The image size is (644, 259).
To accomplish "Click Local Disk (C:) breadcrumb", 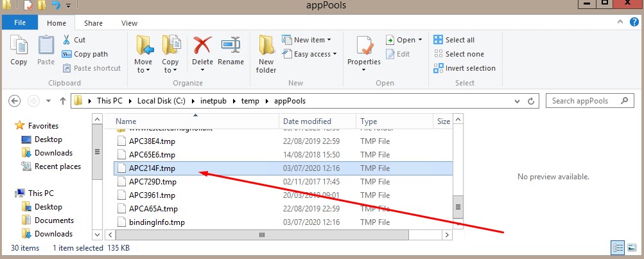I will pos(162,101).
